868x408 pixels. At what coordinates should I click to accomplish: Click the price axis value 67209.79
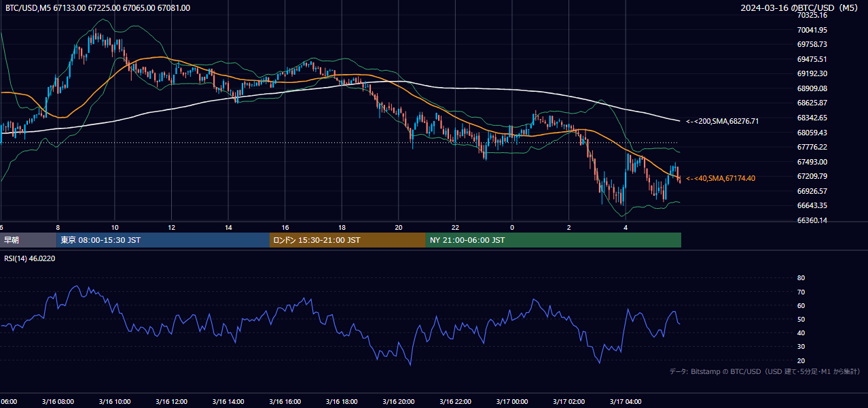(x=812, y=176)
